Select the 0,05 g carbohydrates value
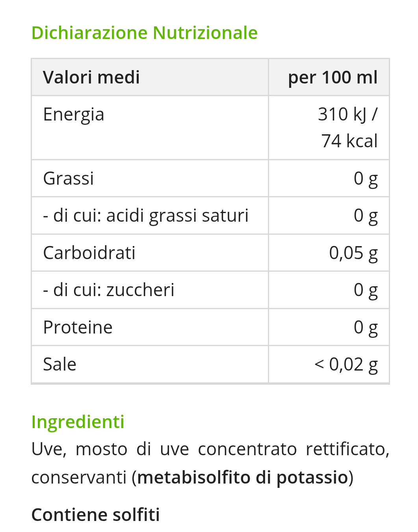This screenshot has width=418, height=532. 353,253
